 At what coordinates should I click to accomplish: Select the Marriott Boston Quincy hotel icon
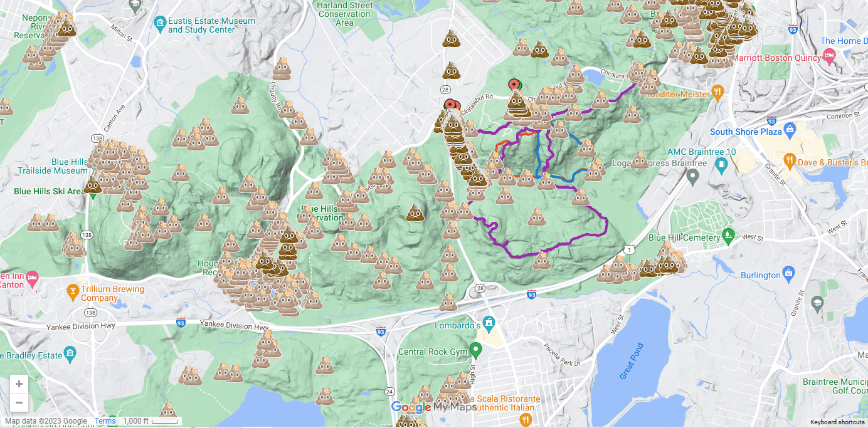click(x=830, y=56)
